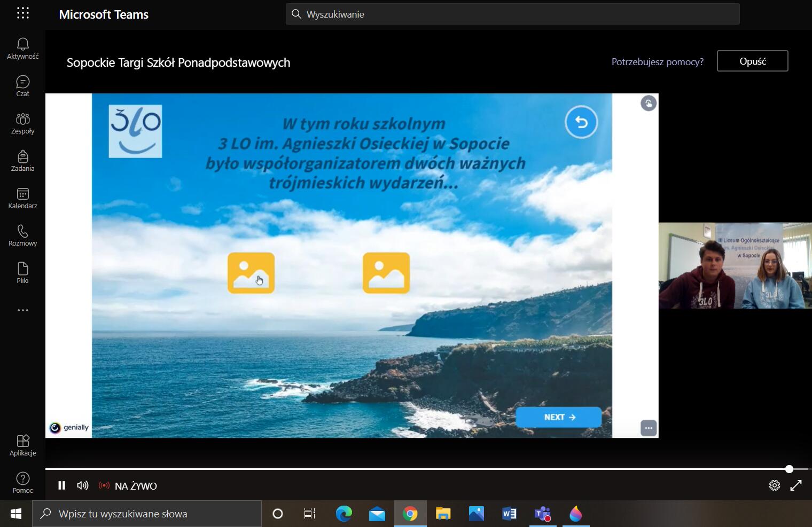The image size is (812, 527).
Task: Expand more apps ellipsis in sidebar
Action: point(22,310)
